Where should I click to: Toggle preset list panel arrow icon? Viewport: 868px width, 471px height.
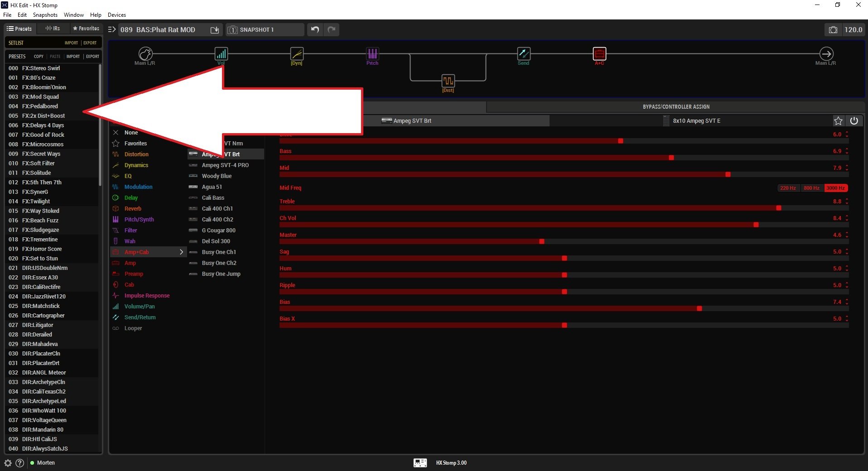(112, 29)
